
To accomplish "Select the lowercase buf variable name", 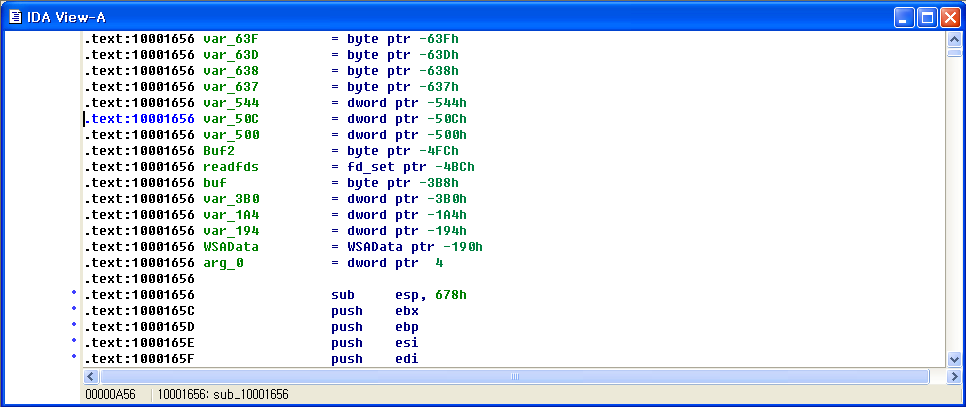I will tap(215, 183).
